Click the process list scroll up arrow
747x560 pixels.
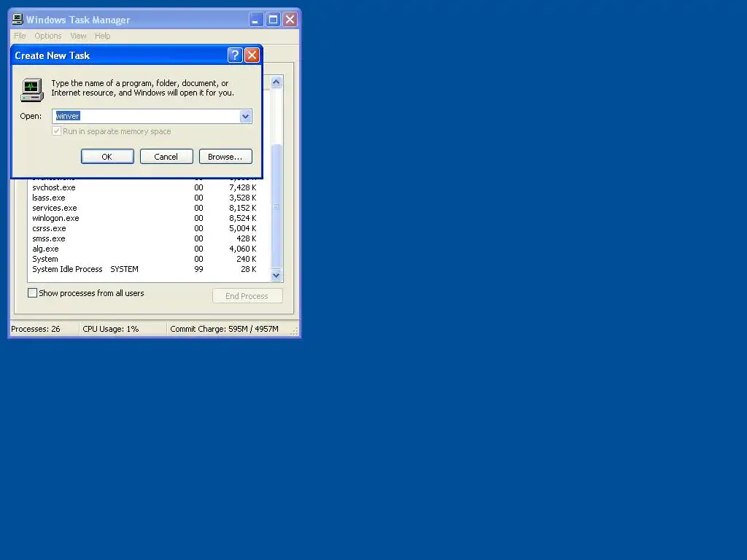276,82
